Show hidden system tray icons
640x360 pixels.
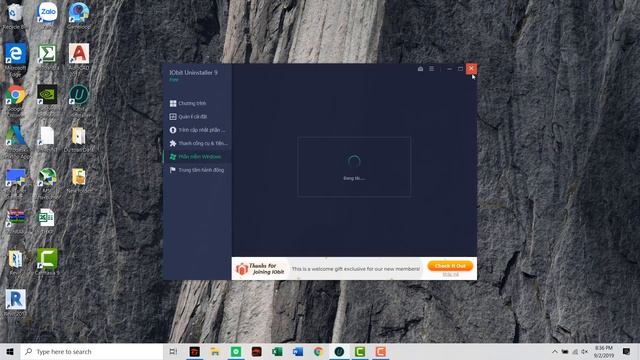(x=555, y=351)
